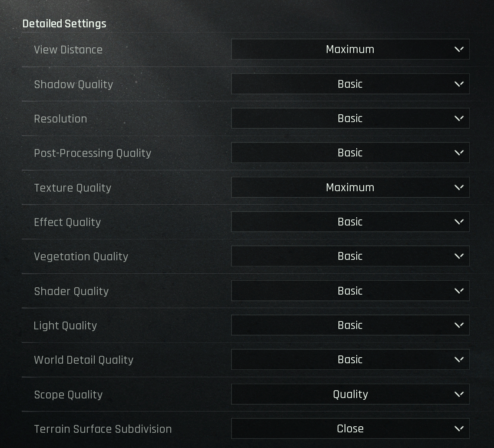Image resolution: width=494 pixels, height=448 pixels.
Task: Click the Detailed Settings heading
Action: click(64, 23)
